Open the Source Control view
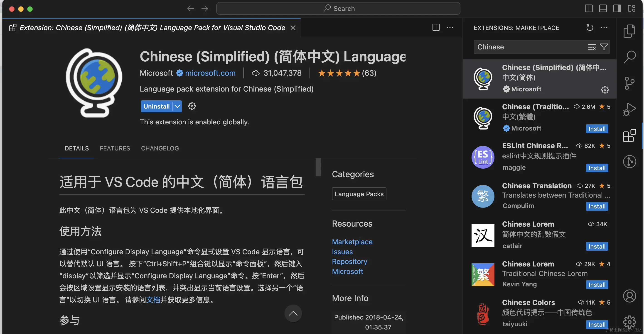 (x=630, y=83)
